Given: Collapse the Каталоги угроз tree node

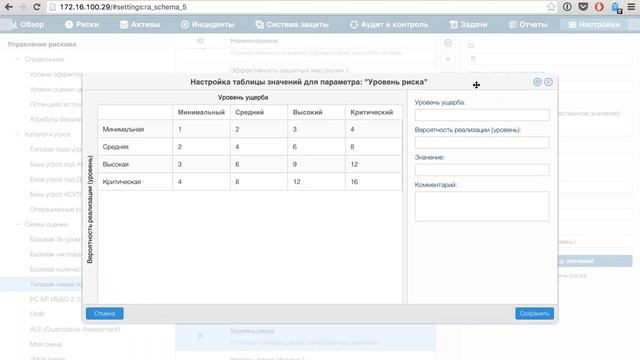Looking at the screenshot, I should [18, 134].
